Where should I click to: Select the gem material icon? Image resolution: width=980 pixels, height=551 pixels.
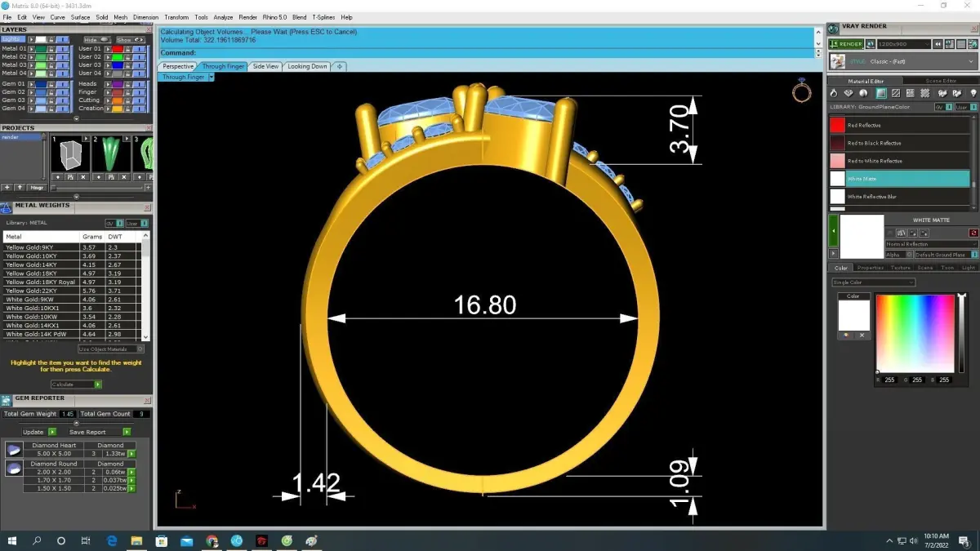click(x=849, y=93)
